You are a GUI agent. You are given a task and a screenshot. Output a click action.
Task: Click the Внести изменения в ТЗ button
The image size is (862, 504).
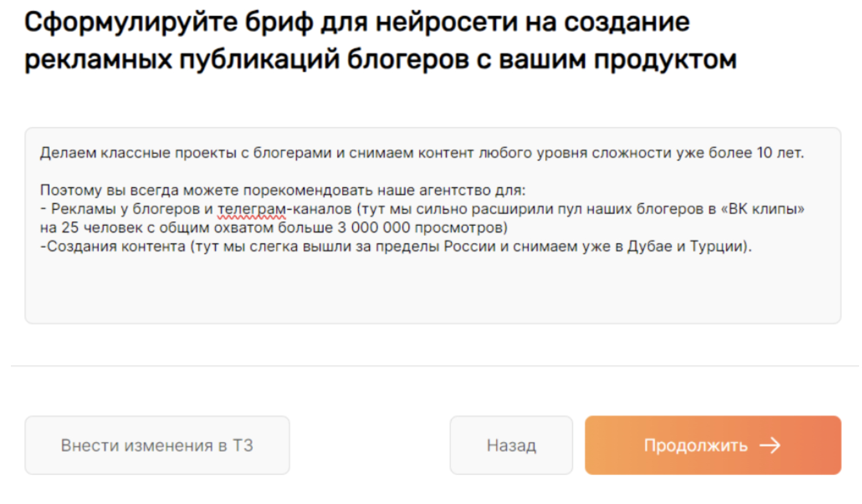pos(156,445)
